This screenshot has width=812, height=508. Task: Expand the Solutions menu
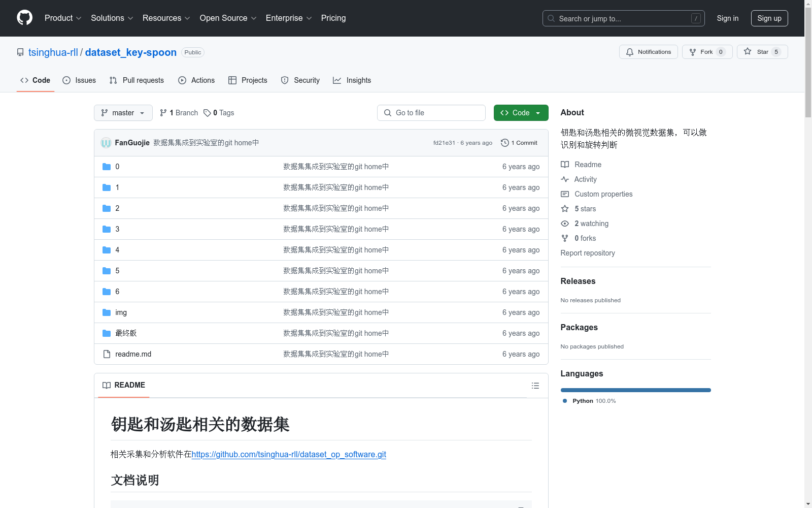coord(112,18)
